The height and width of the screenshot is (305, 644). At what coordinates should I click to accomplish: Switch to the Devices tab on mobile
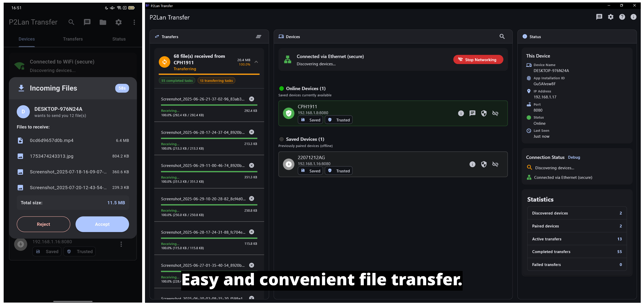click(27, 39)
